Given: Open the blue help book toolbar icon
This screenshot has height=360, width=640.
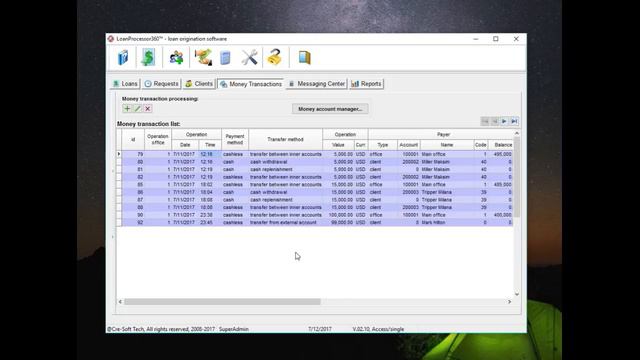Looking at the screenshot, I should [x=123, y=58].
